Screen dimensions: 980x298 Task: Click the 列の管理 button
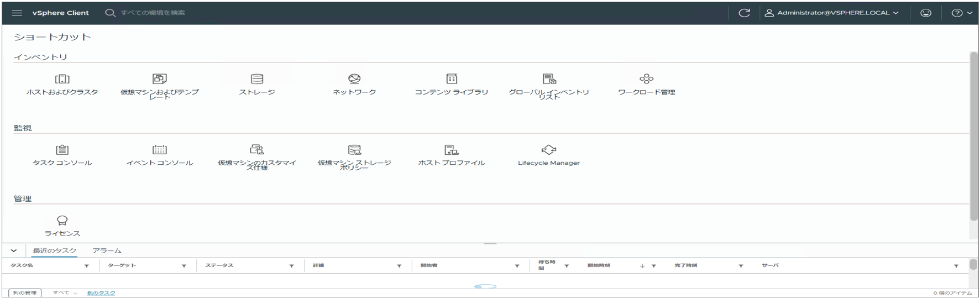tap(25, 293)
